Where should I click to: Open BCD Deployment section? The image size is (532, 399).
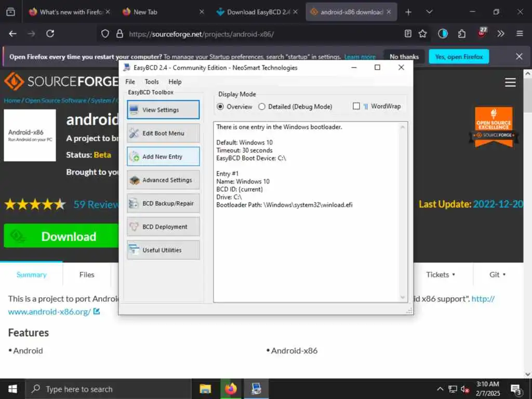(163, 227)
